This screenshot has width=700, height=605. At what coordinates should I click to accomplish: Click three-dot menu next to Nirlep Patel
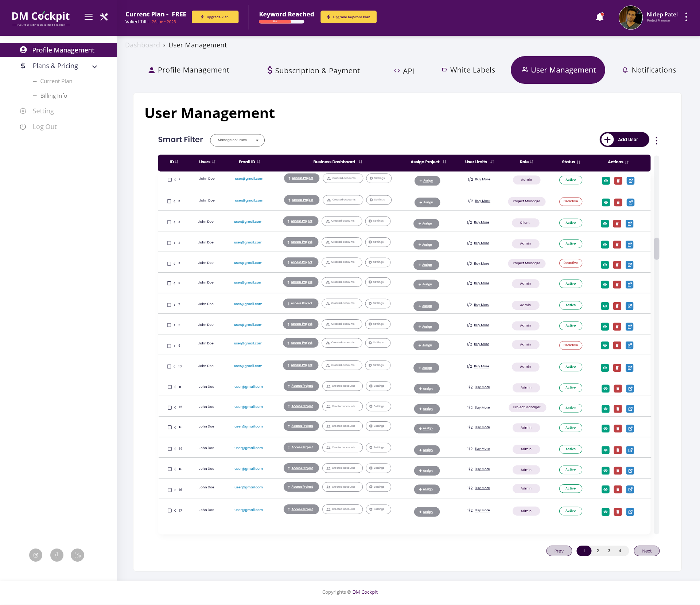(x=686, y=17)
